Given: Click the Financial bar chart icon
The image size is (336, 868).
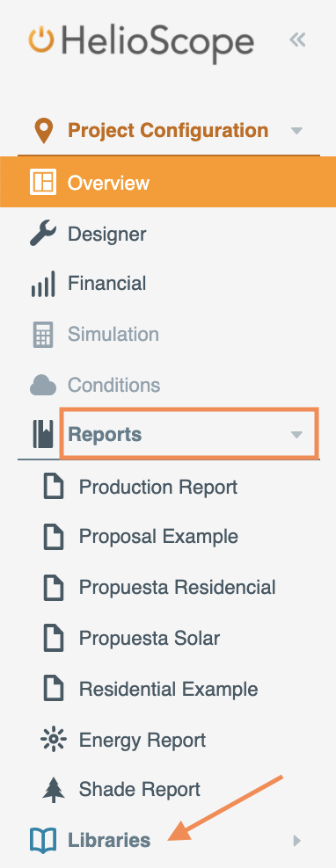Looking at the screenshot, I should [x=43, y=284].
